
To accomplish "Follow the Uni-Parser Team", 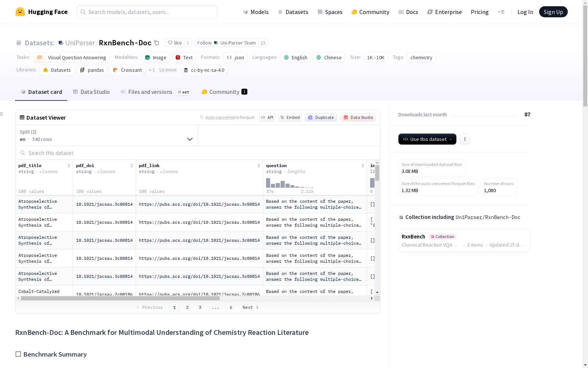I will (x=226, y=43).
